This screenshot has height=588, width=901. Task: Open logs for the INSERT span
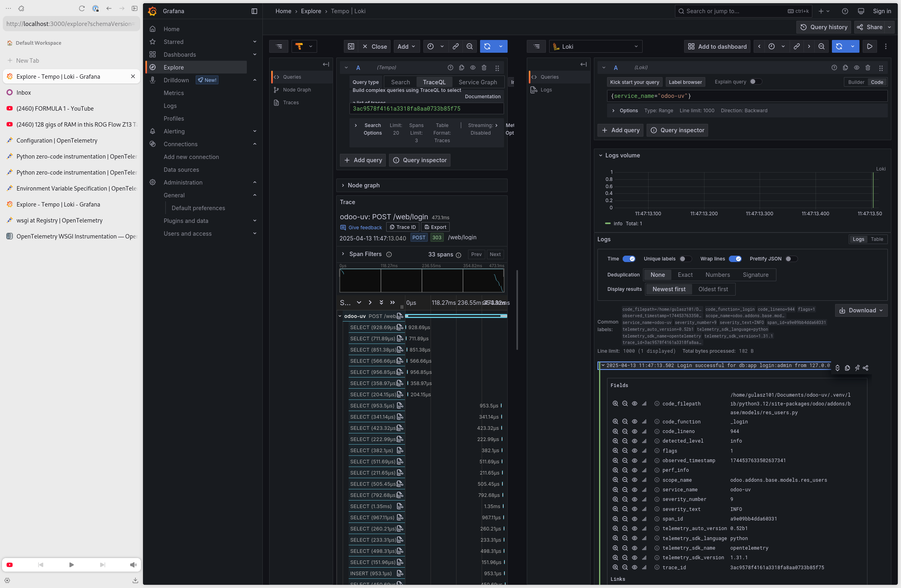pos(400,574)
